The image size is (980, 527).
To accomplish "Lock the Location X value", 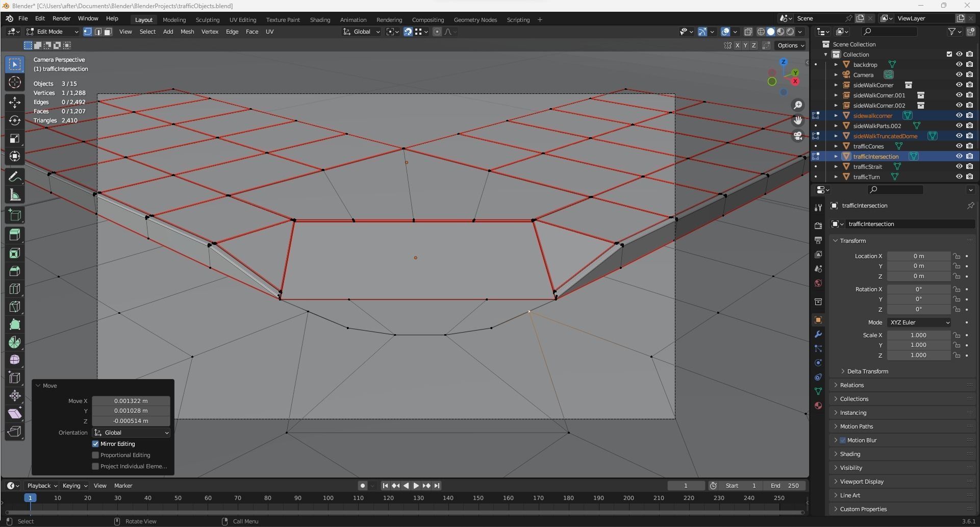I will pyautogui.click(x=957, y=256).
